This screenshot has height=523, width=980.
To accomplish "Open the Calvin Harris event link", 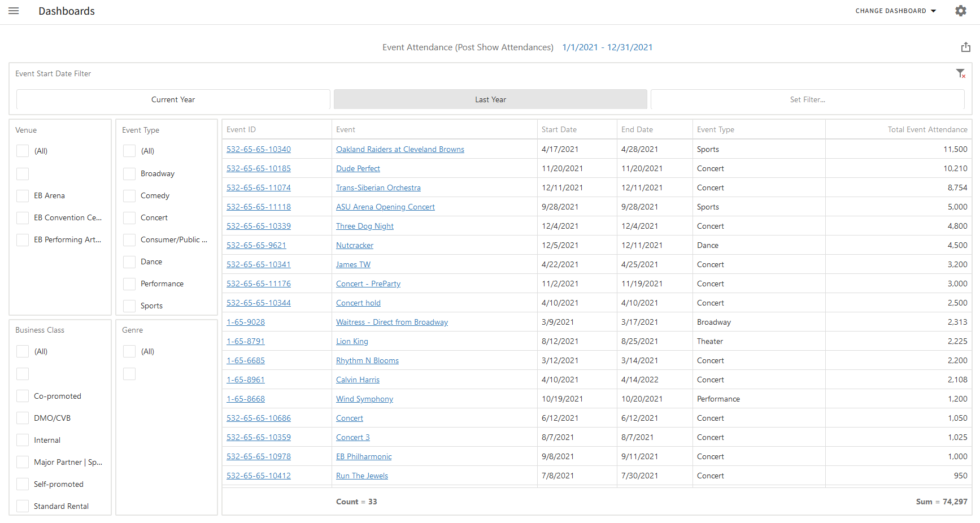I will 358,380.
